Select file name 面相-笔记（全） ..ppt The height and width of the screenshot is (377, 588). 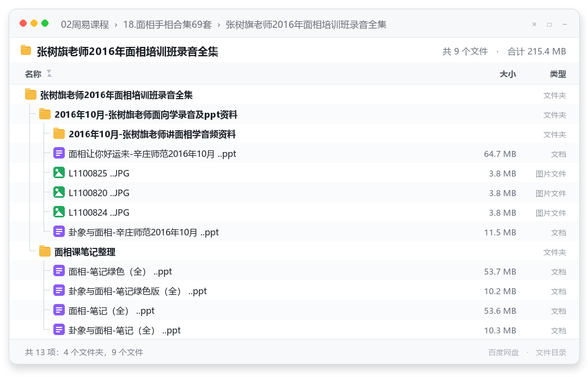click(x=112, y=311)
